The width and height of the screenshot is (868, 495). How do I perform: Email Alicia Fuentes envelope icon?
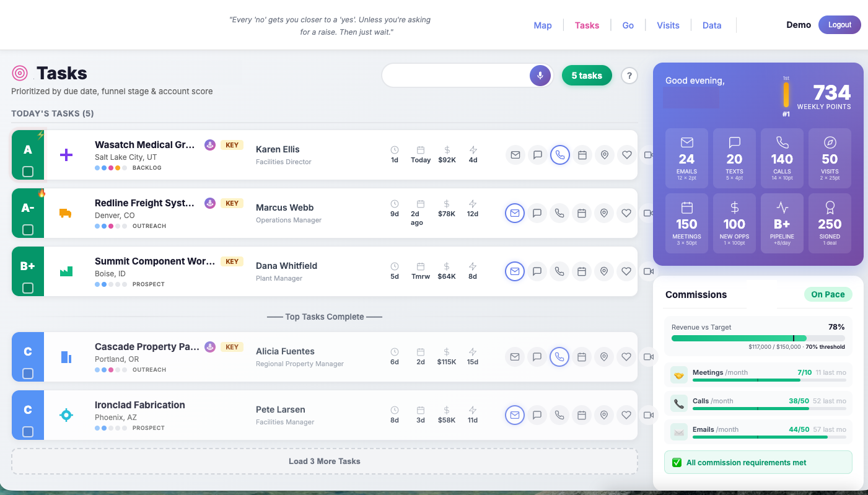515,357
